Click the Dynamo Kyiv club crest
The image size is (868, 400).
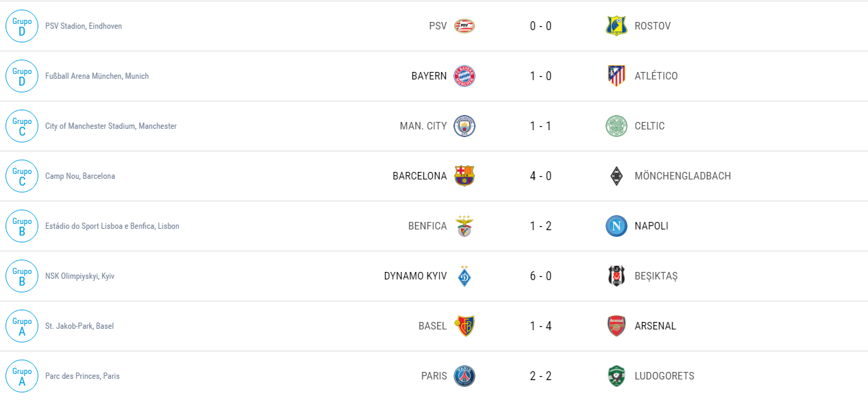(x=464, y=276)
